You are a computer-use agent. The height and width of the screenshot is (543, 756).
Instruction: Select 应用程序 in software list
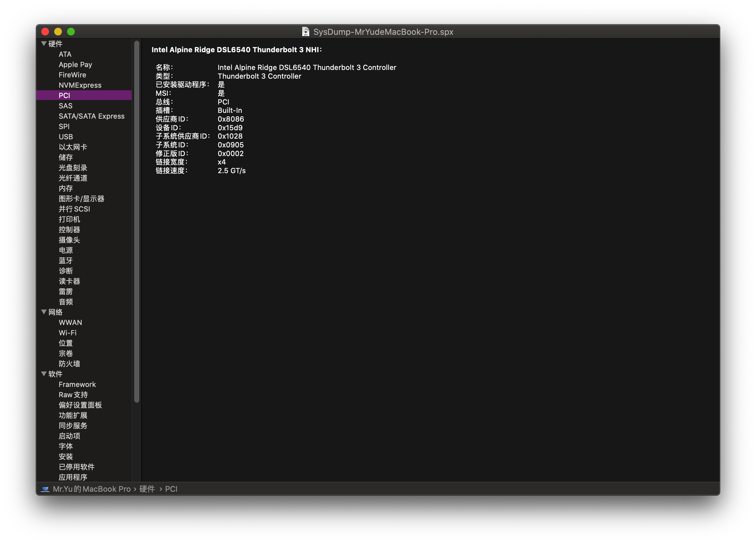point(73,477)
